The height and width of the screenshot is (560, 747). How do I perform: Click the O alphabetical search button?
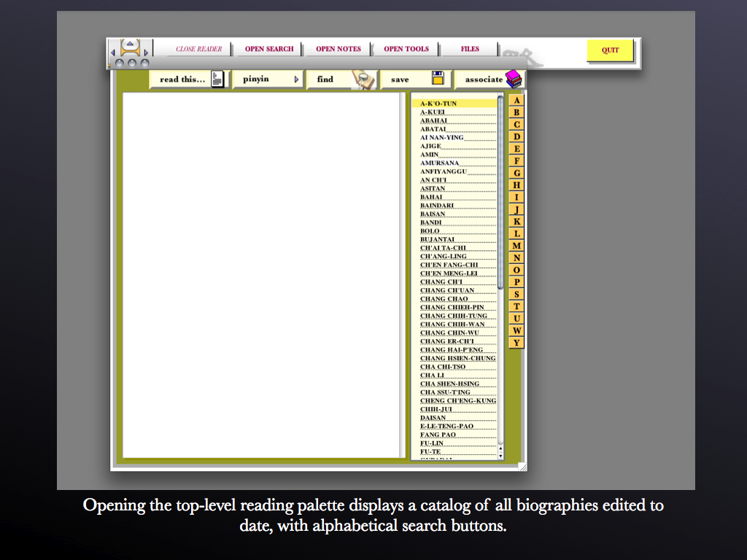click(516, 270)
